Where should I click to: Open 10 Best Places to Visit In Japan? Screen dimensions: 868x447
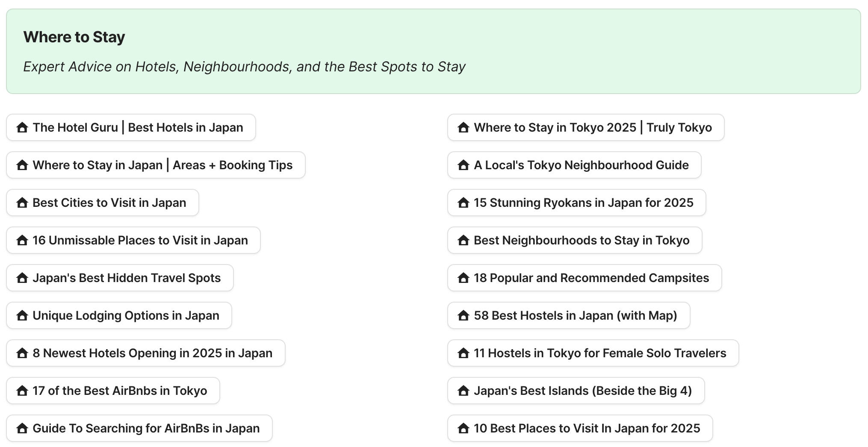(x=579, y=428)
